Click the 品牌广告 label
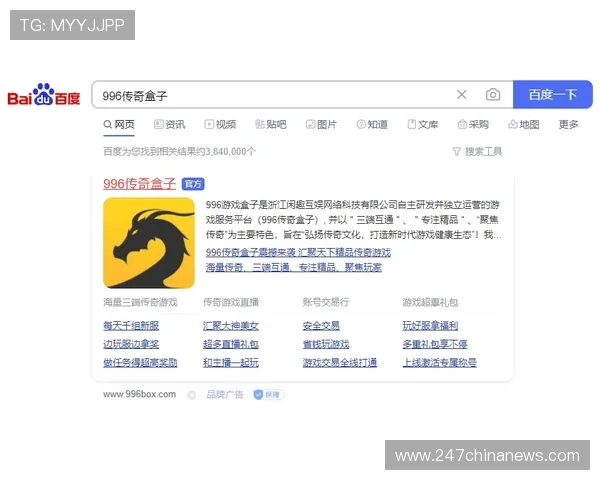The width and height of the screenshot is (600, 480). 225,395
